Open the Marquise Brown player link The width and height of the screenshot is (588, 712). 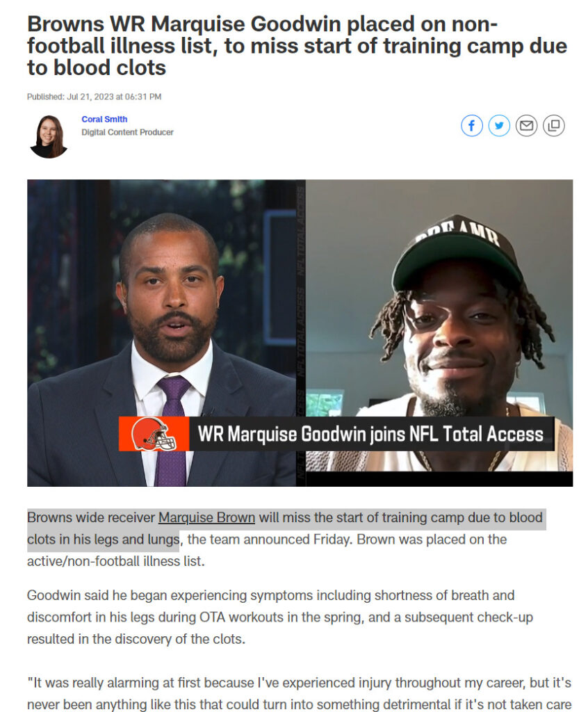pyautogui.click(x=206, y=517)
